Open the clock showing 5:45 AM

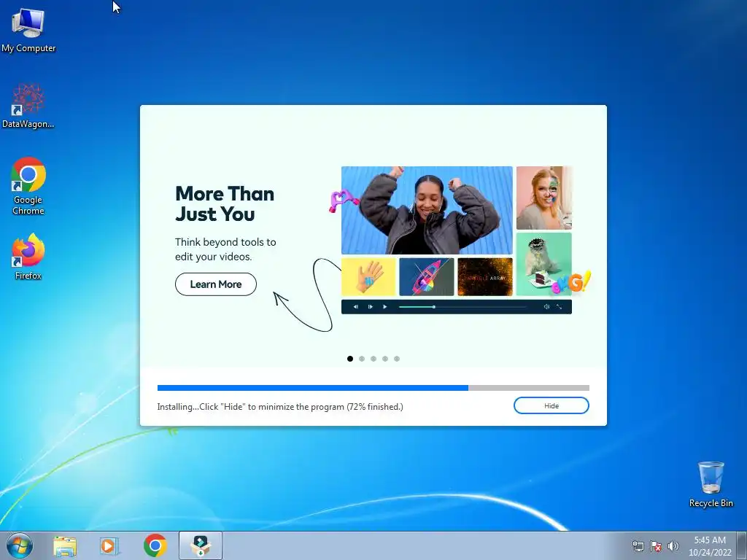tap(710, 545)
